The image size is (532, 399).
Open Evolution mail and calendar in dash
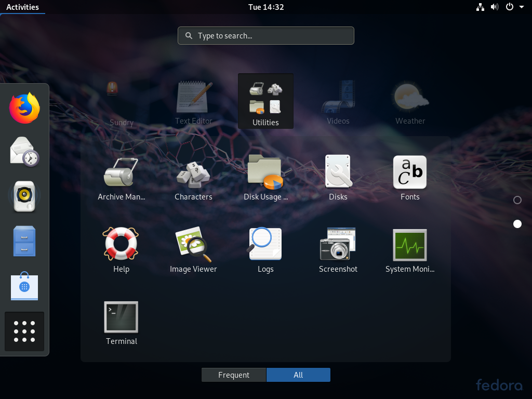pyautogui.click(x=24, y=152)
